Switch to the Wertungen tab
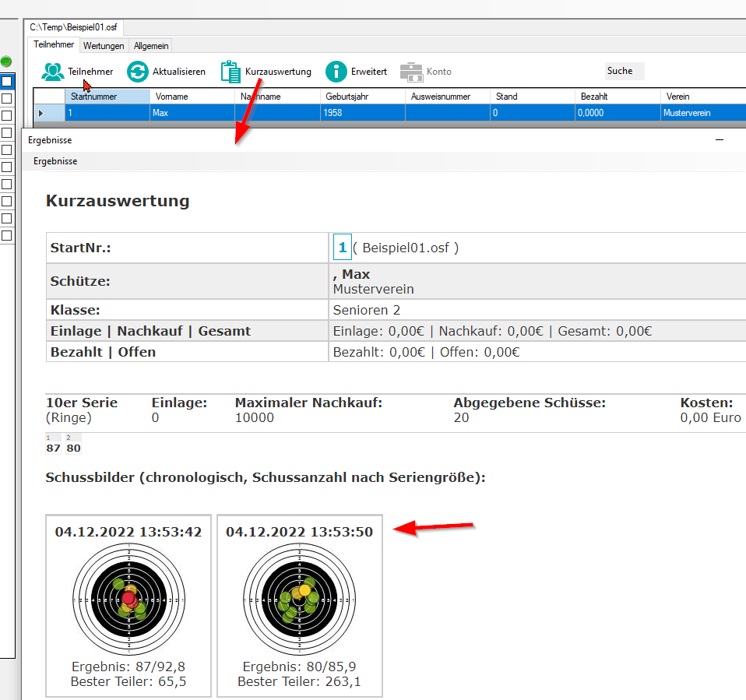This screenshot has width=746, height=700. [104, 46]
